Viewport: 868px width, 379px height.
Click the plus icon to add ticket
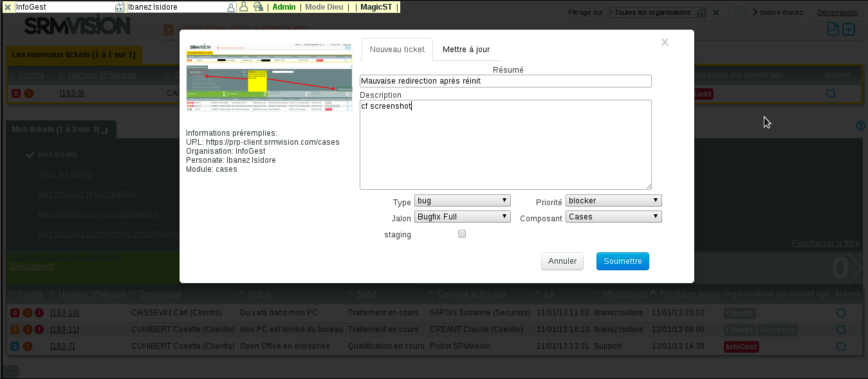[x=849, y=29]
